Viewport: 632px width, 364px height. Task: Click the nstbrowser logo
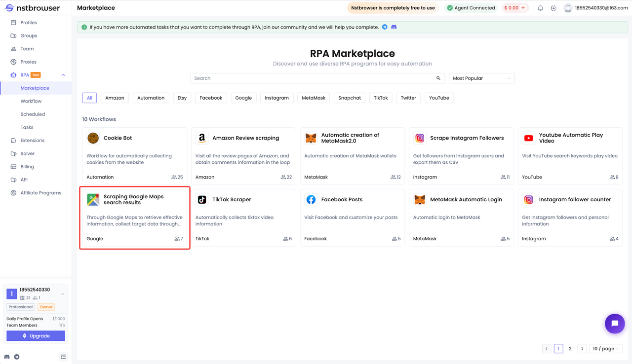[33, 8]
